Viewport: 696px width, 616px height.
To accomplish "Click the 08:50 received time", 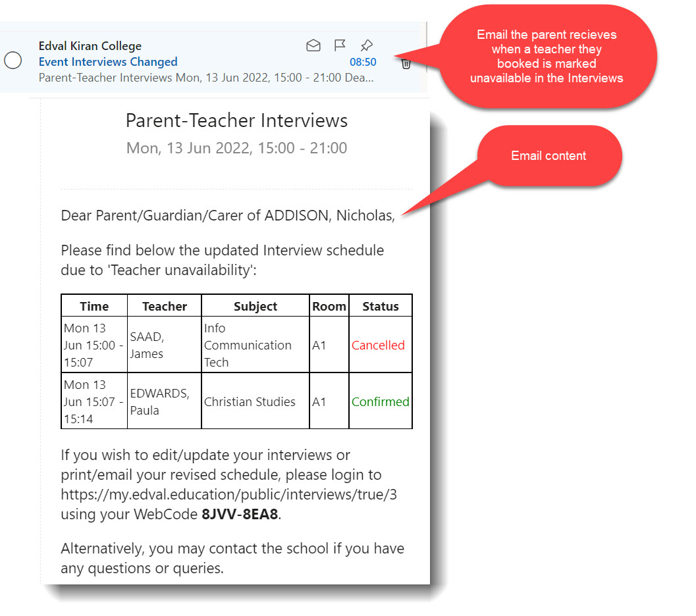I will point(363,62).
